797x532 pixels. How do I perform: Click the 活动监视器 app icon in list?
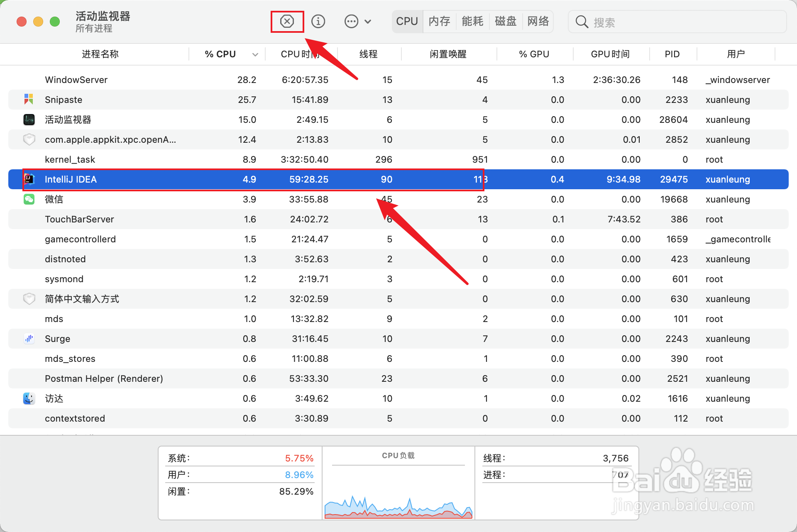pyautogui.click(x=29, y=120)
